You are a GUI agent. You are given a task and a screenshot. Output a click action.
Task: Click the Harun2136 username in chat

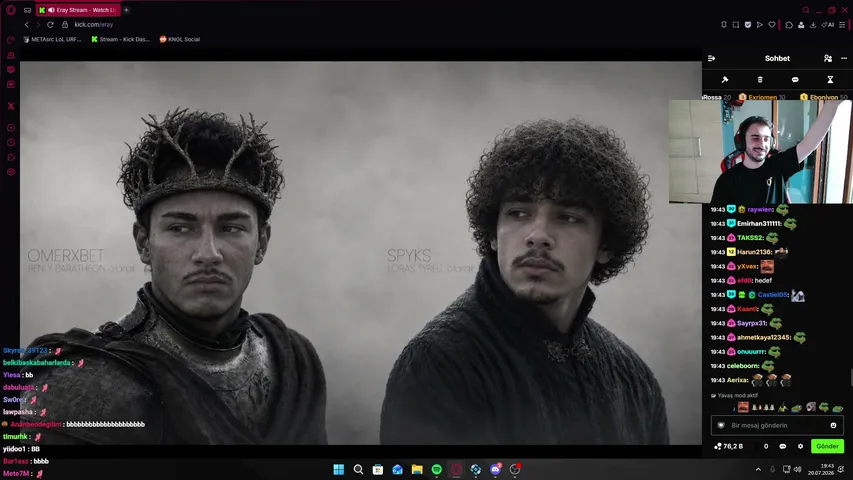pyautogui.click(x=755, y=252)
